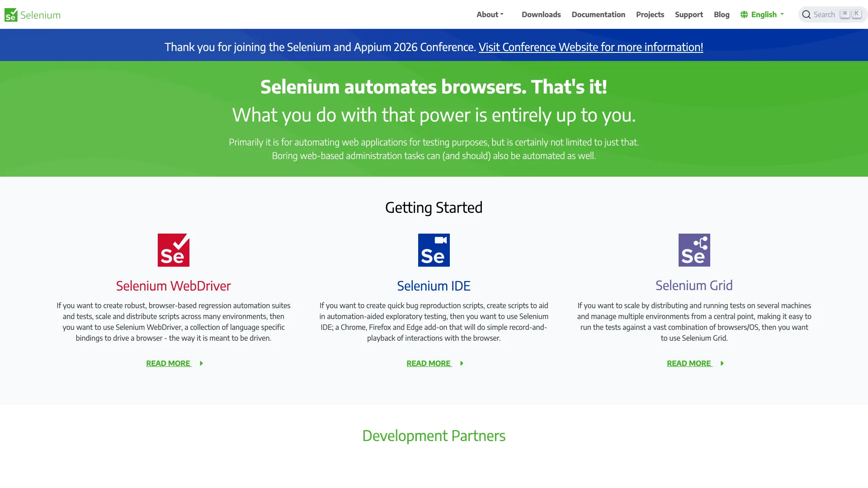The image size is (868, 488).
Task: Click the Getting Started heading
Action: point(434,207)
